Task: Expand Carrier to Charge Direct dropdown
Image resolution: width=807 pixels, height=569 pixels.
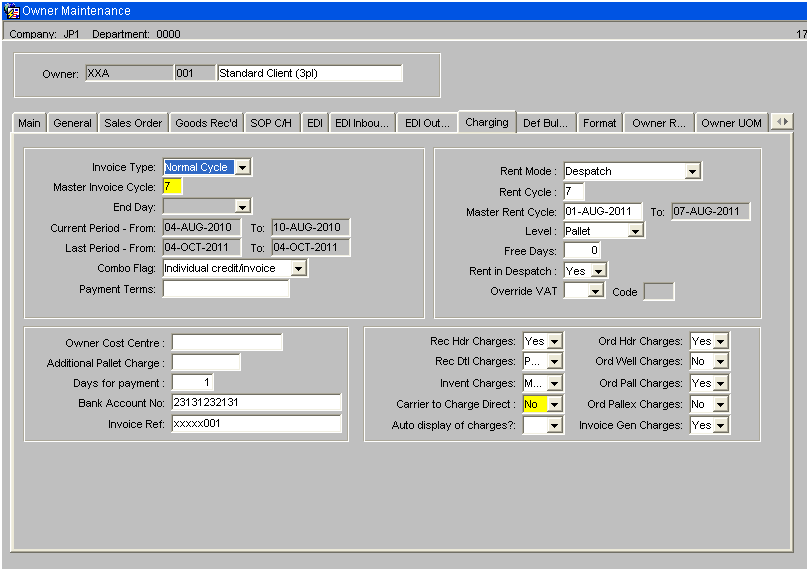Action: click(x=554, y=404)
